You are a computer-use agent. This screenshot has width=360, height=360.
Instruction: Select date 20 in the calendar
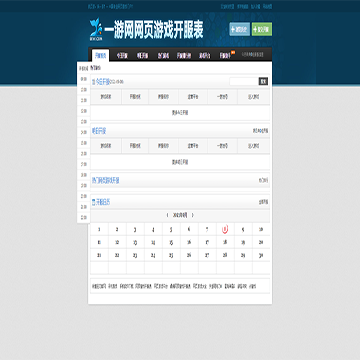pos(261,242)
